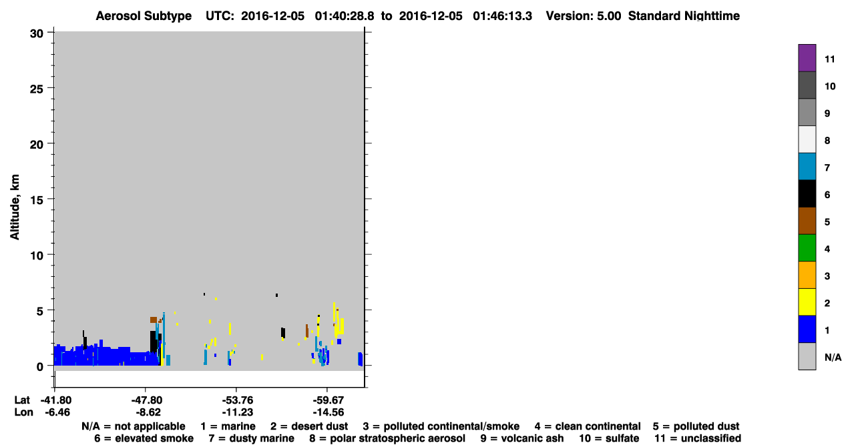Image resolution: width=868 pixels, height=445 pixels.
Task: Click the 'Lat' row label
Action: 22,400
